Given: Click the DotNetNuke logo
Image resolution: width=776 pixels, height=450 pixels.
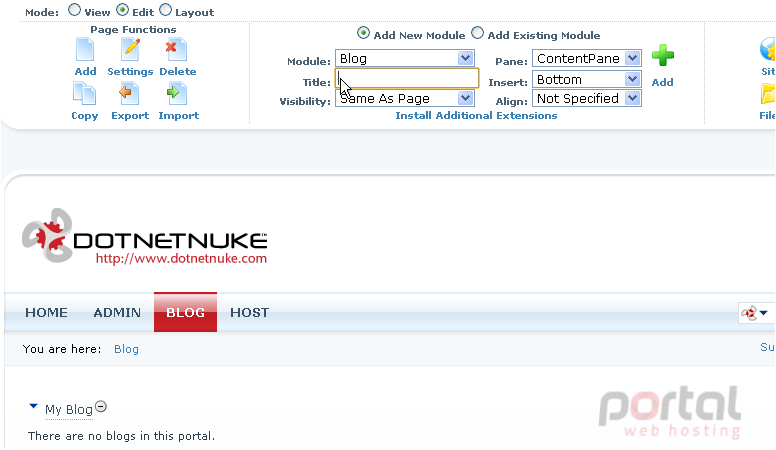Looking at the screenshot, I should coord(145,236).
